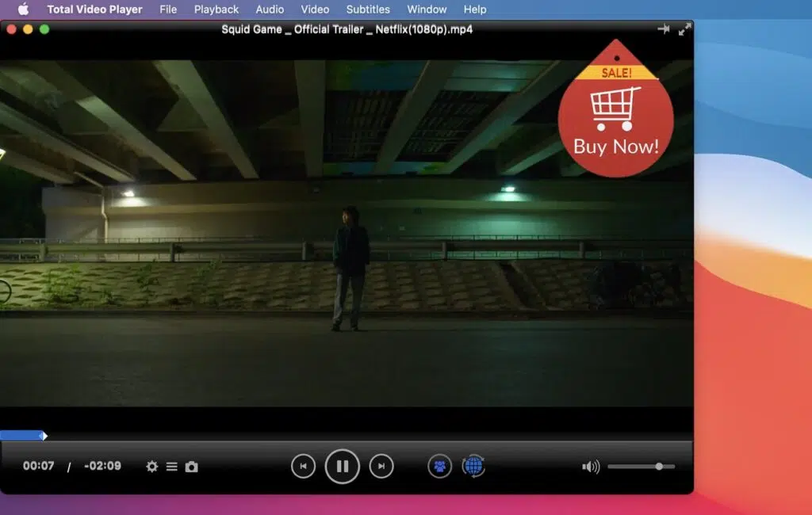Click the globe streaming icon
812x515 pixels.
pos(474,466)
